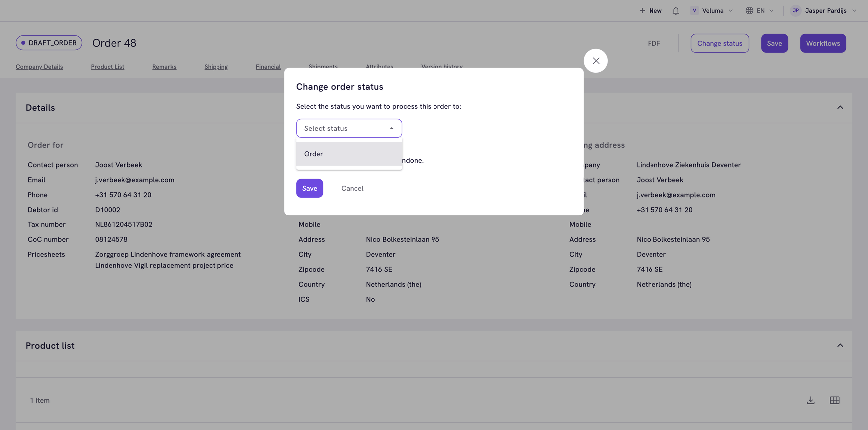Click tax number NL861204517B02
This screenshot has height=430, width=868.
pyautogui.click(x=124, y=224)
